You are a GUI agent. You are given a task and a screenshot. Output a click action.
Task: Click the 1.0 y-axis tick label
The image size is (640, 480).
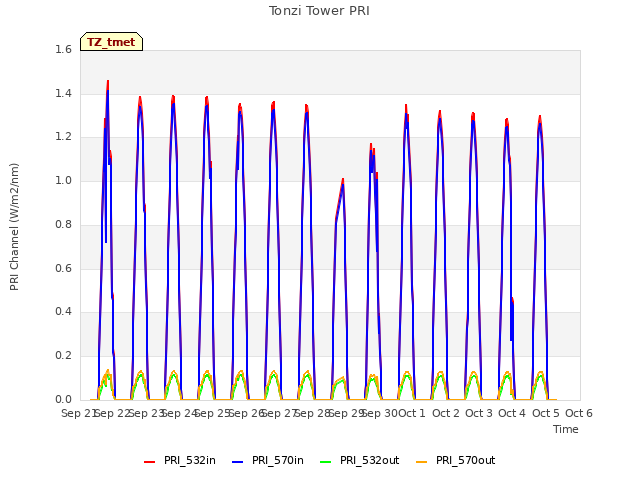pos(63,181)
